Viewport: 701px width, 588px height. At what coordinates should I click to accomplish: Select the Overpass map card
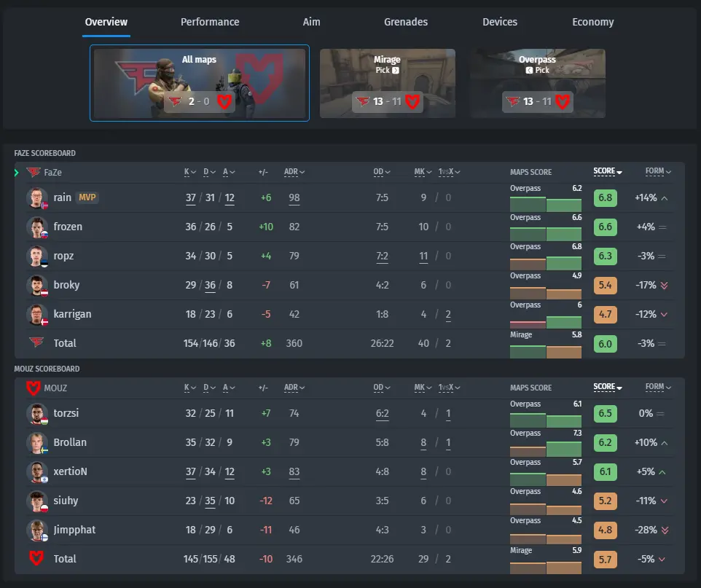(538, 84)
